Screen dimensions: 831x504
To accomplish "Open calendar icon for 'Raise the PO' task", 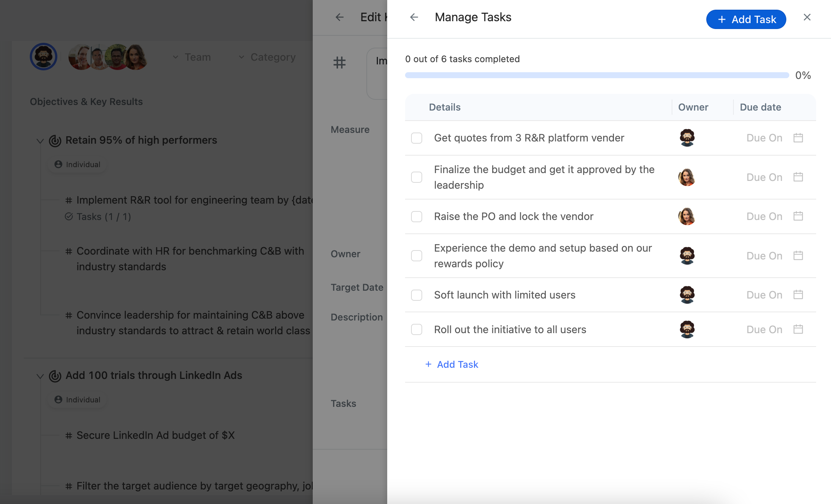I will [798, 216].
